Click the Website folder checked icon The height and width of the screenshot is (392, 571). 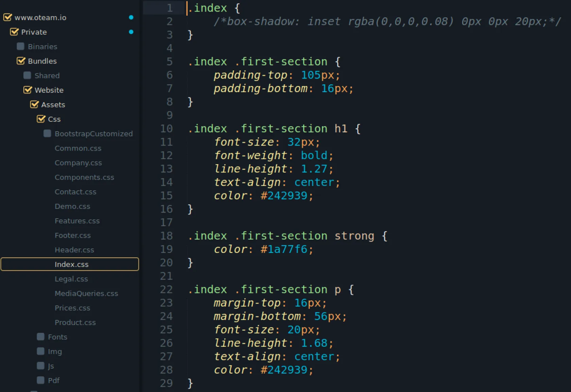pos(28,90)
